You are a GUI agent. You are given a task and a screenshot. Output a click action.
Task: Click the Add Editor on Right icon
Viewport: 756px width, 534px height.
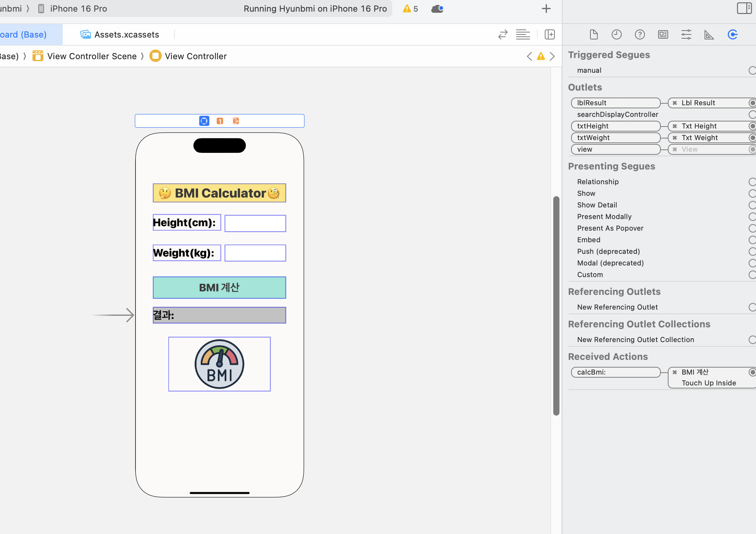coord(549,34)
